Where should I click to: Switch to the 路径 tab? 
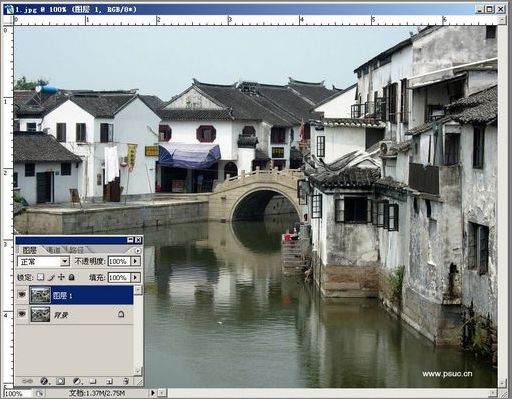point(77,250)
